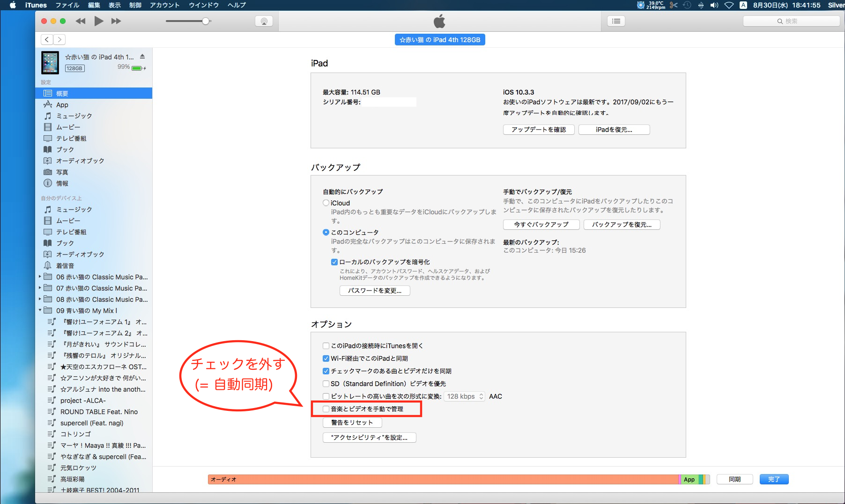Open the 表示 menu
This screenshot has width=845, height=504.
point(115,5)
